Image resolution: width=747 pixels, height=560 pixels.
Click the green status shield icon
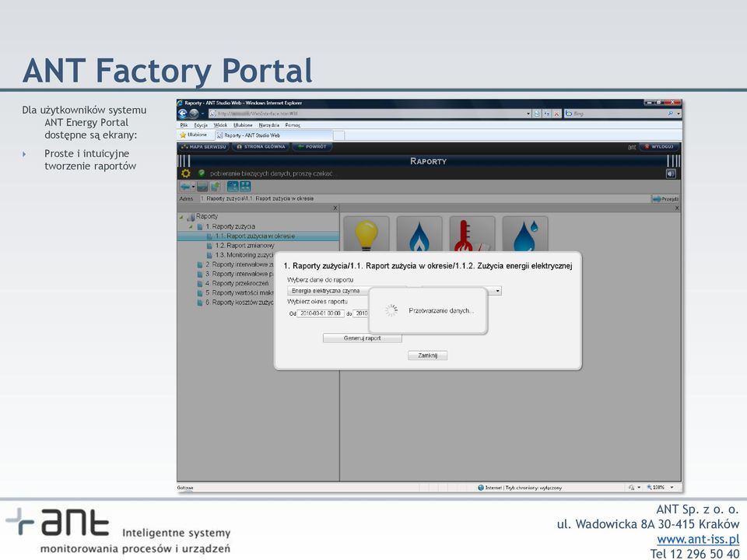[x=202, y=173]
